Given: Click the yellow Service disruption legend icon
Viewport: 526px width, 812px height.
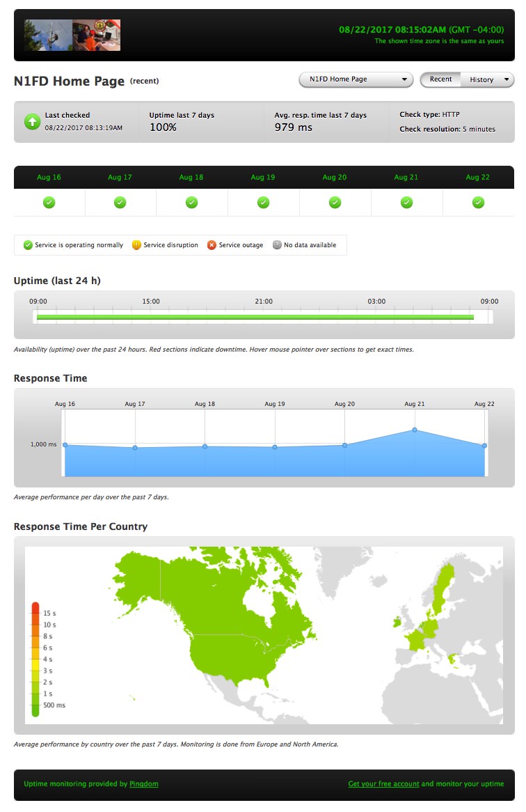Looking at the screenshot, I should click(136, 245).
